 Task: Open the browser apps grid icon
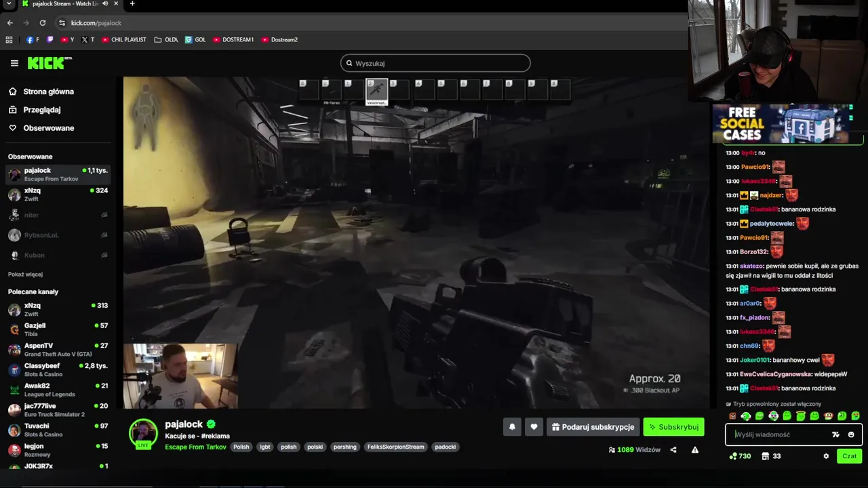pyautogui.click(x=9, y=39)
